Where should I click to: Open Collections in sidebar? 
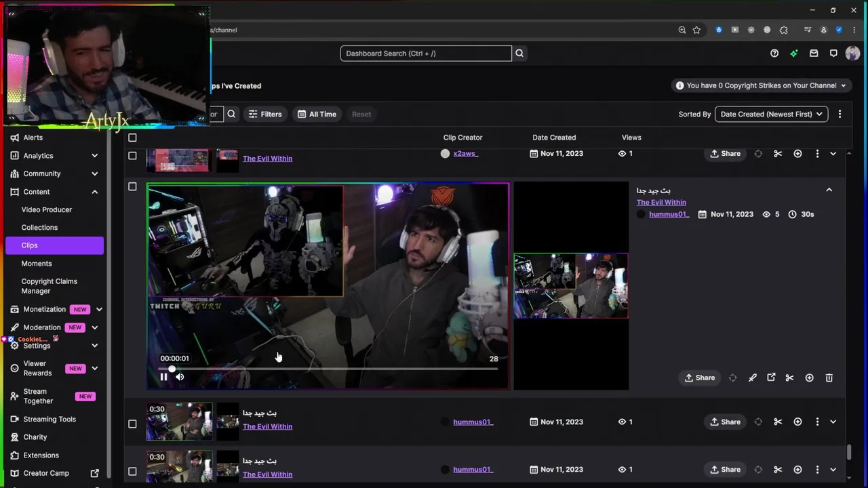(39, 227)
